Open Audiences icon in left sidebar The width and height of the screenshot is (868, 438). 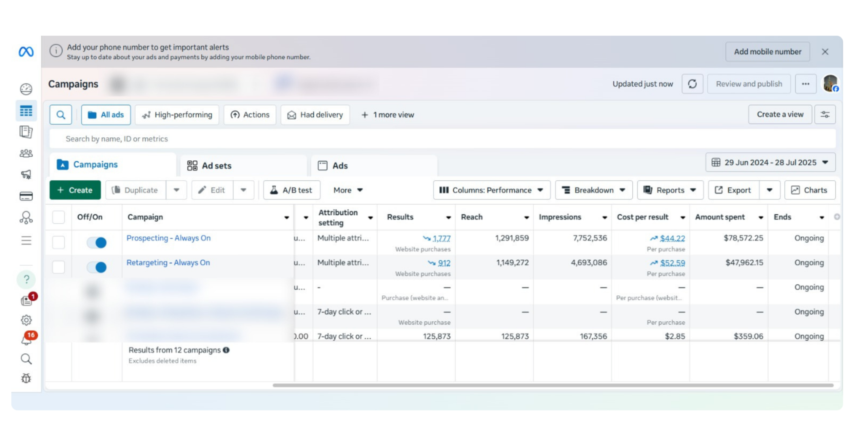26,153
